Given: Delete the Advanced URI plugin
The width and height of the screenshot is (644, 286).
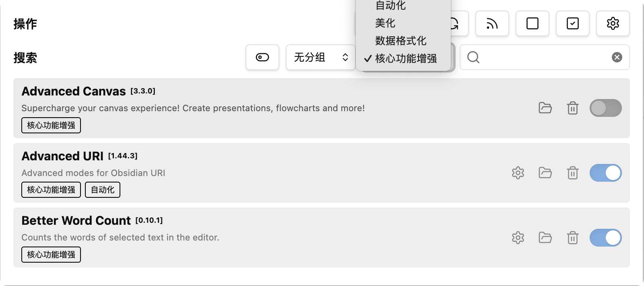Looking at the screenshot, I should (572, 173).
